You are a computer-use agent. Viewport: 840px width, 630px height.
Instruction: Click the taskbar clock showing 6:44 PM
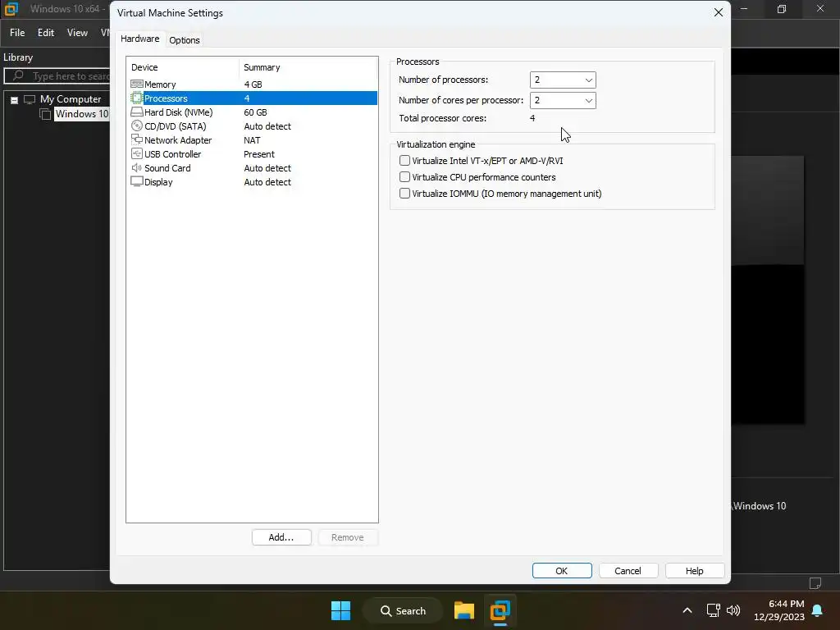[x=779, y=610]
